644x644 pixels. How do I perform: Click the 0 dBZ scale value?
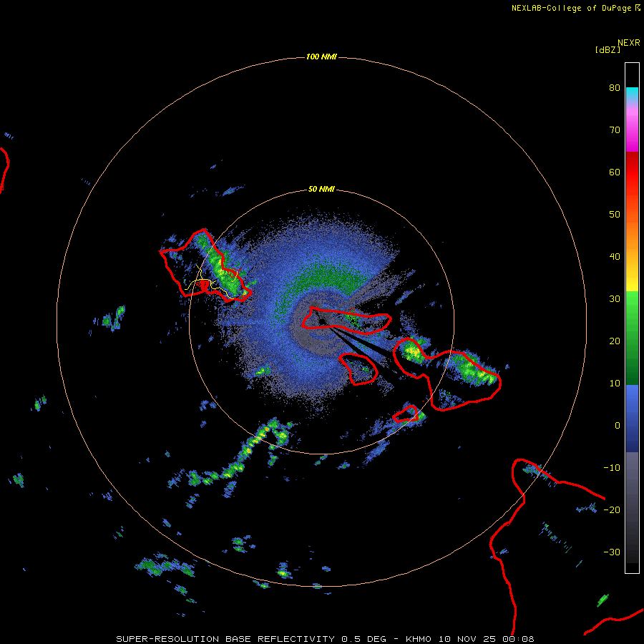(x=618, y=426)
